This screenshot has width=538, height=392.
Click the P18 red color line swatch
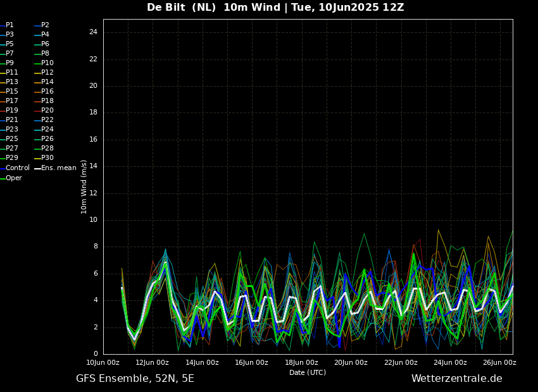[37, 101]
